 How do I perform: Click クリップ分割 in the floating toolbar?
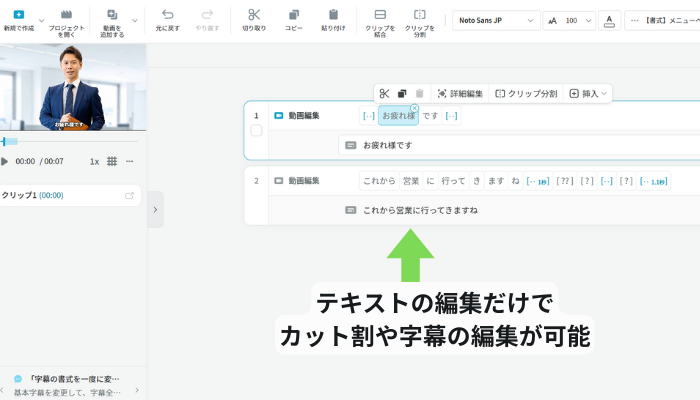[526, 94]
